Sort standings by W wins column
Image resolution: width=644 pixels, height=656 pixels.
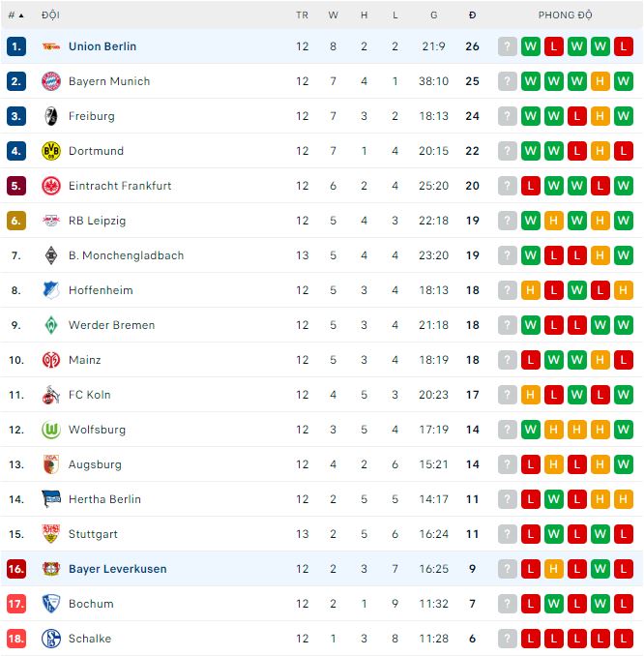pyautogui.click(x=334, y=15)
